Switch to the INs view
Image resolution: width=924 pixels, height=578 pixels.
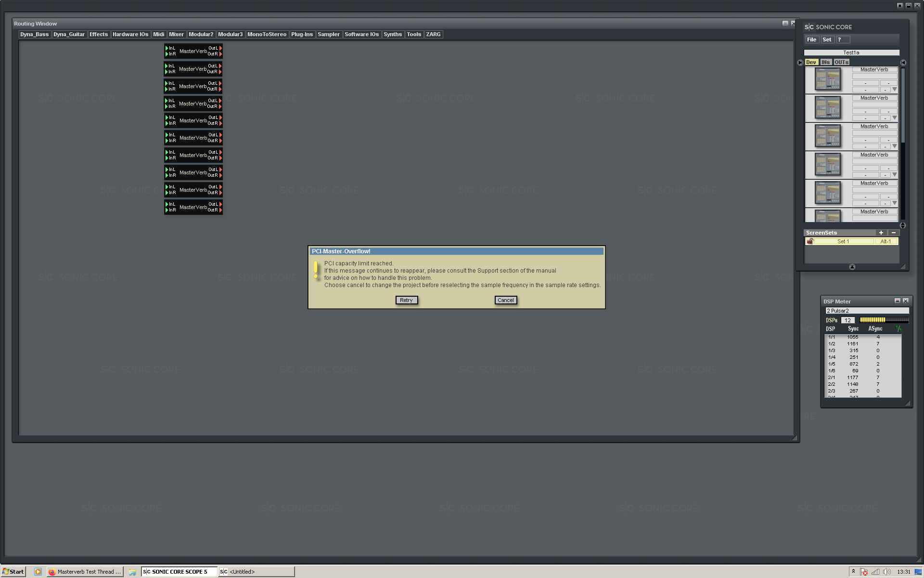[825, 62]
